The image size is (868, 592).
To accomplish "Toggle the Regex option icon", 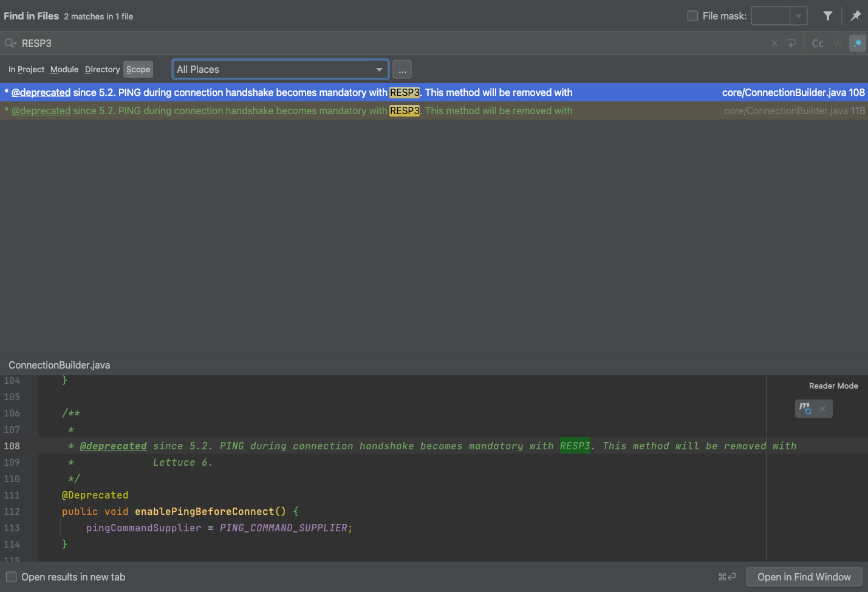I will point(858,43).
